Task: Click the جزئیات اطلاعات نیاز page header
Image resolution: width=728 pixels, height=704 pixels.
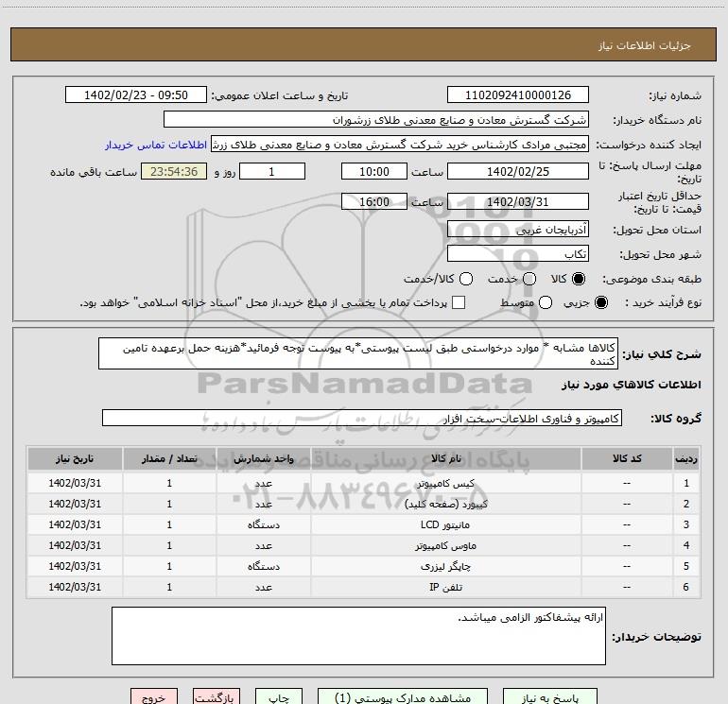Action: pos(645,45)
